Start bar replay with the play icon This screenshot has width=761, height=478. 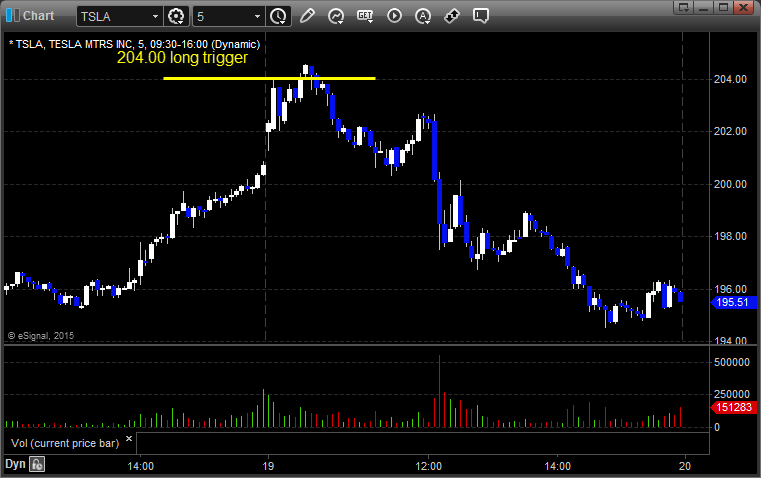(x=394, y=16)
